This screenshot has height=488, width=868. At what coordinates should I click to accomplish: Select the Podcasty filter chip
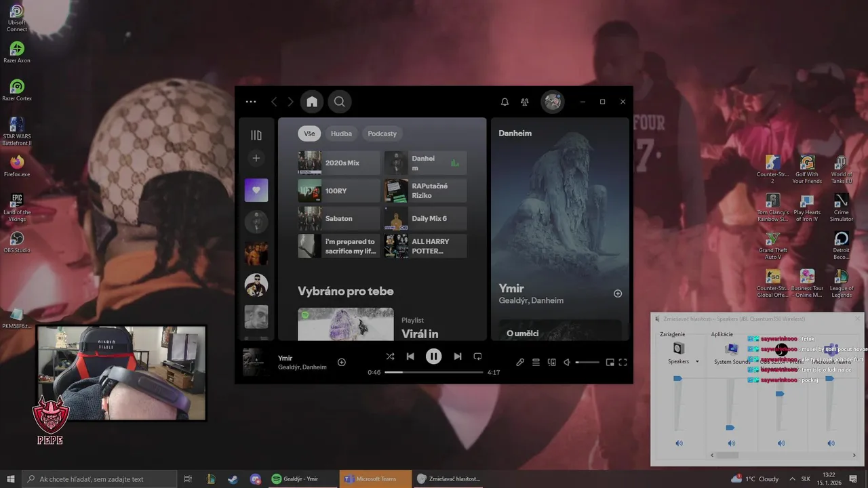pyautogui.click(x=382, y=134)
